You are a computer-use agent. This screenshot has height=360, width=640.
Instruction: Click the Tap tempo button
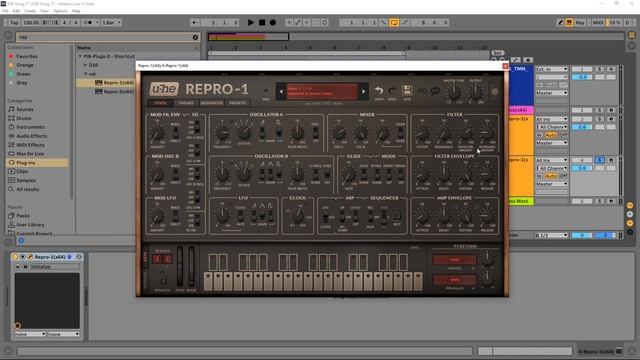(x=14, y=22)
